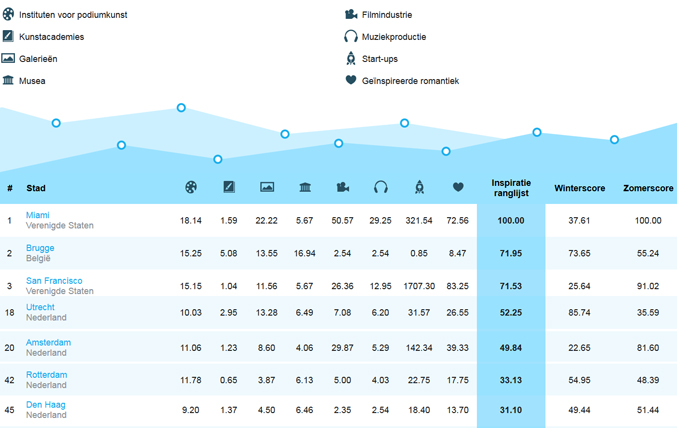This screenshot has height=428, width=677.
Task: Open the Amsterdam city link
Action: tap(48, 342)
